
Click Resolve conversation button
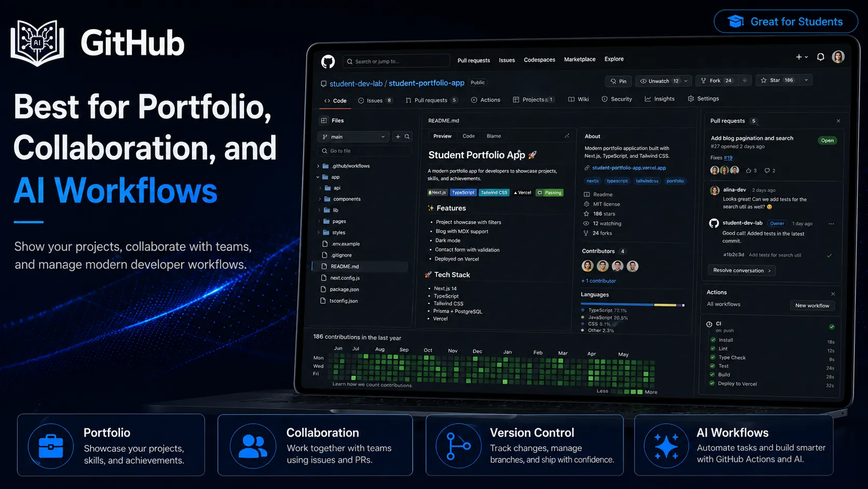coord(741,271)
